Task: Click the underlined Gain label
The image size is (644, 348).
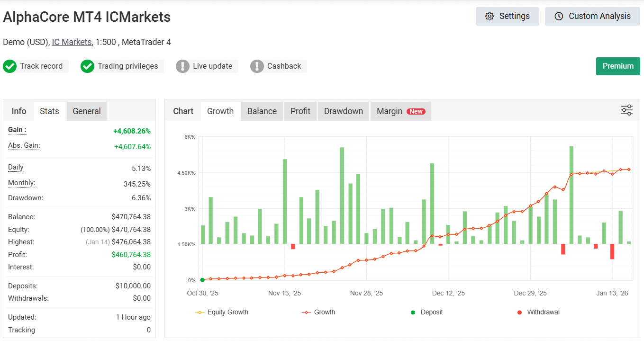Action: tap(17, 130)
